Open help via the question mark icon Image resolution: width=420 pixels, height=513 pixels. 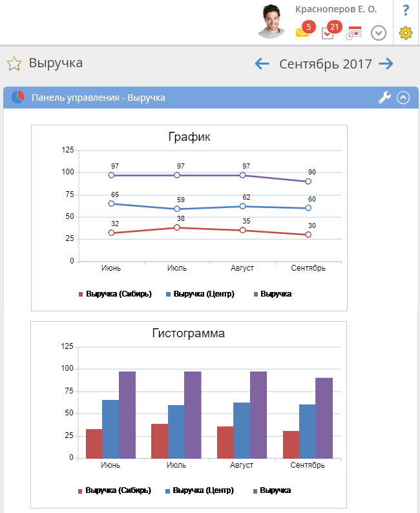pyautogui.click(x=406, y=10)
